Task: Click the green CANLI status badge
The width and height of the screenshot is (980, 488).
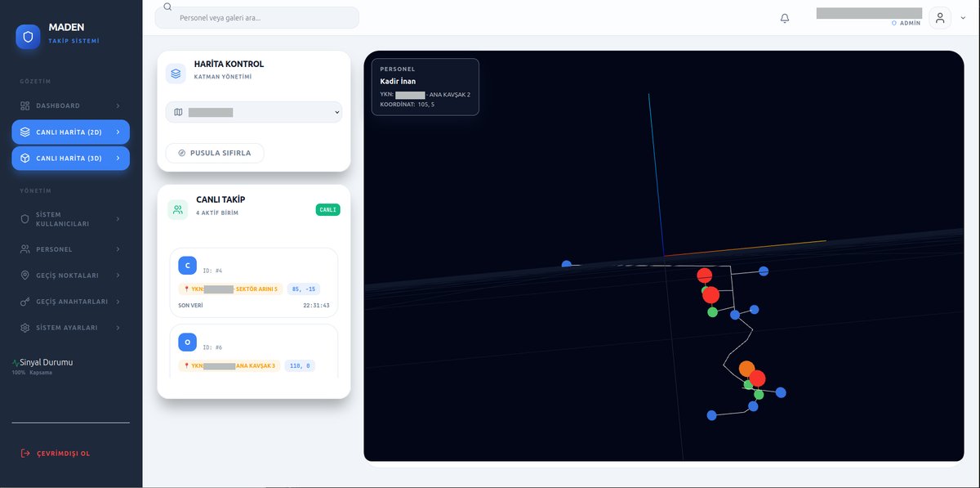Action: click(327, 210)
